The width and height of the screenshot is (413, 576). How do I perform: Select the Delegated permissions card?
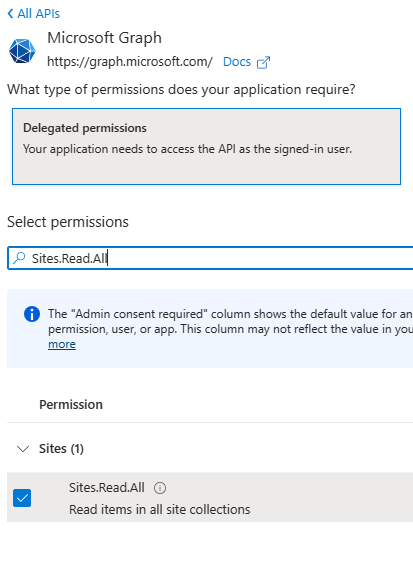tap(206, 146)
